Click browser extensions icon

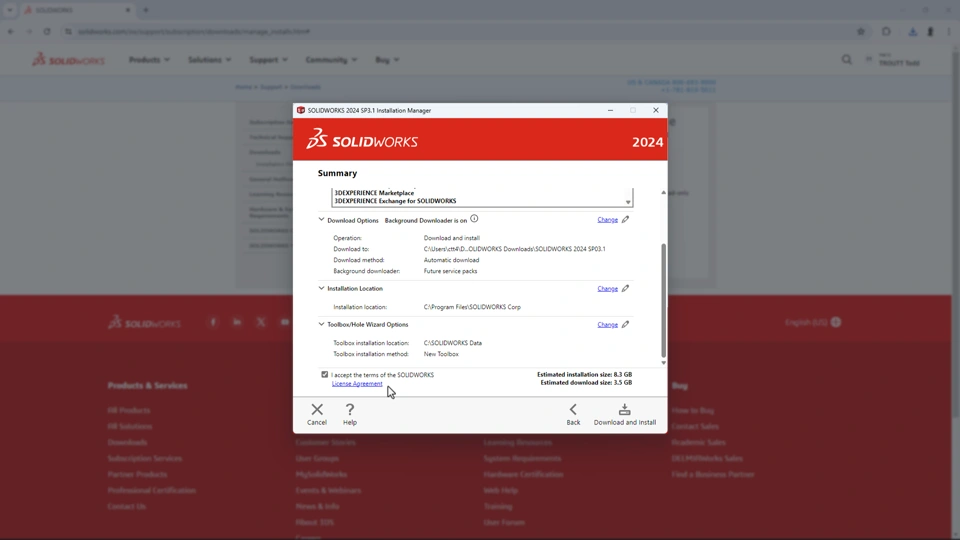click(886, 31)
